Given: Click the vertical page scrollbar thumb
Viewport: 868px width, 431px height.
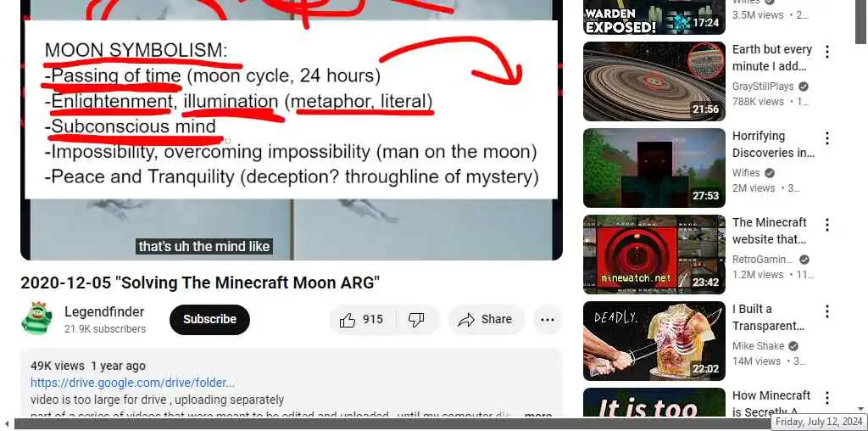Looking at the screenshot, I should tap(861, 22).
